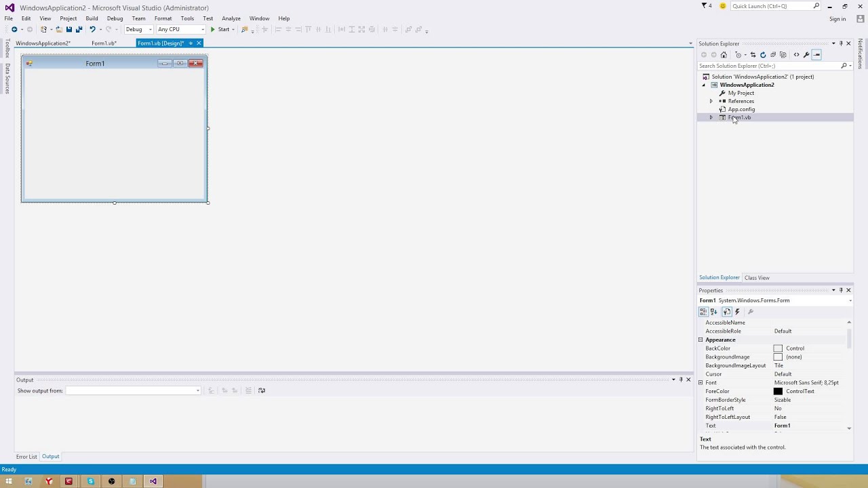
Task: Click the Search Solution Explorer field
Action: 775,66
